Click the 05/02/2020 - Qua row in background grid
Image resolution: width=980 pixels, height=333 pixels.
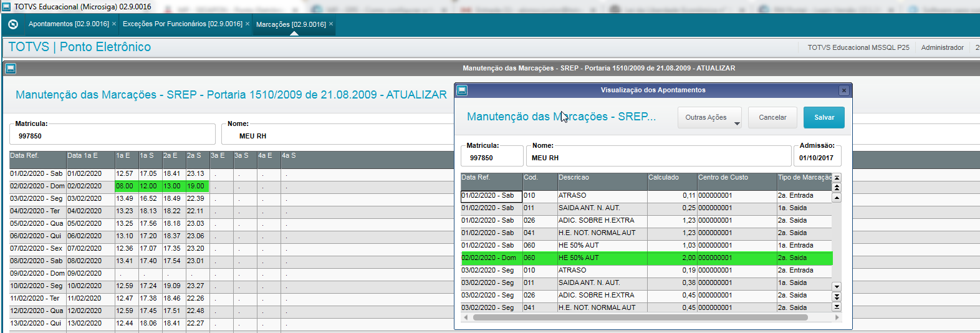[x=231, y=224]
